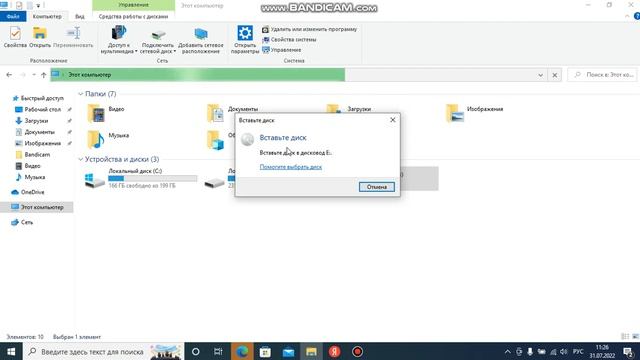Open Mail app from the taskbar
This screenshot has width=640, height=360.
tap(288, 351)
